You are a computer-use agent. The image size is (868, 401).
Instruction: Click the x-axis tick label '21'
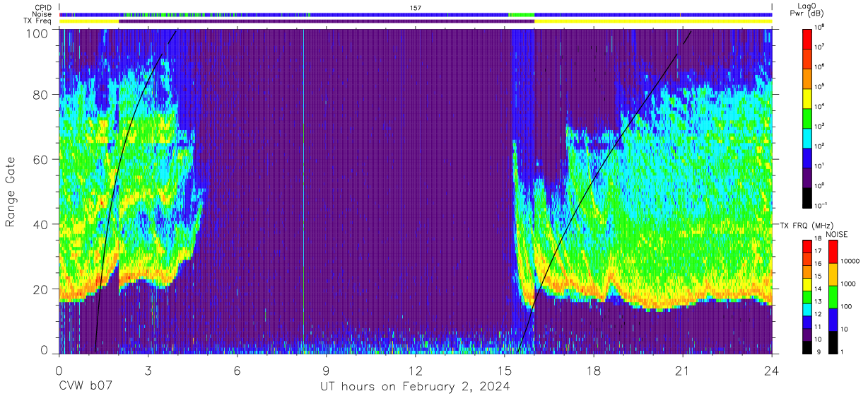683,371
